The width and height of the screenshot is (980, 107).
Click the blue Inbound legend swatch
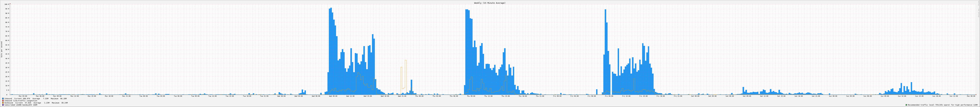tap(3, 99)
